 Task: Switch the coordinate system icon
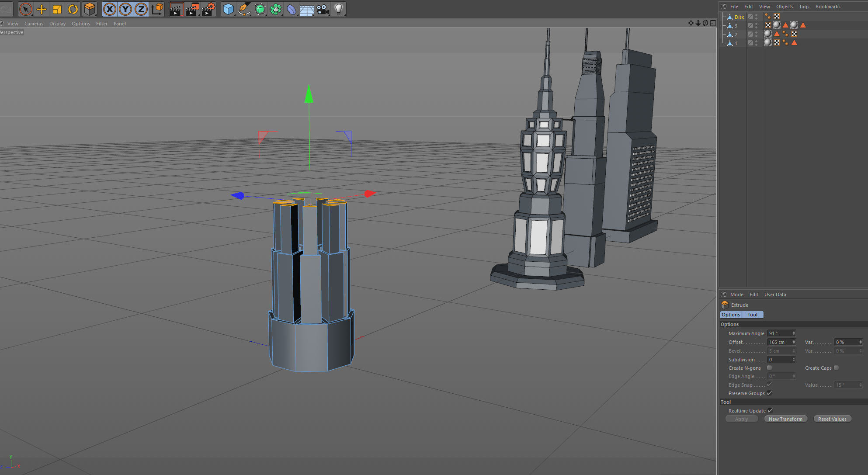[x=157, y=9]
